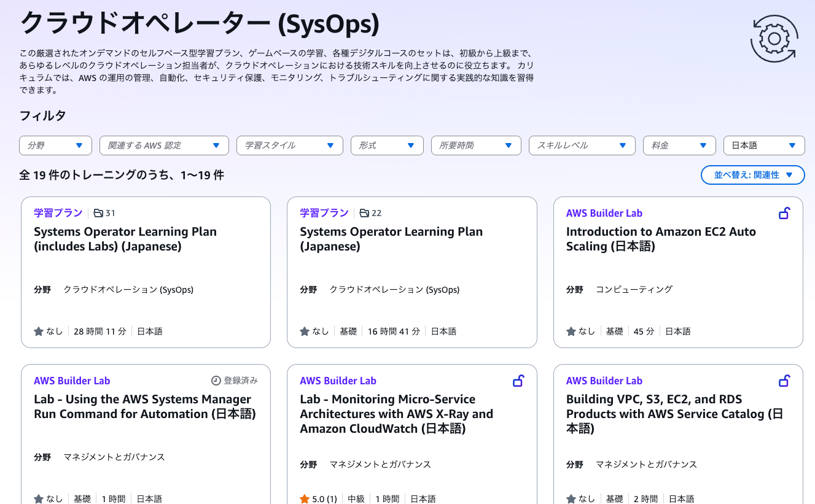This screenshot has width=815, height=504.
Task: Click AWS Builder Lab label on Service Catalog card
Action: click(x=604, y=381)
